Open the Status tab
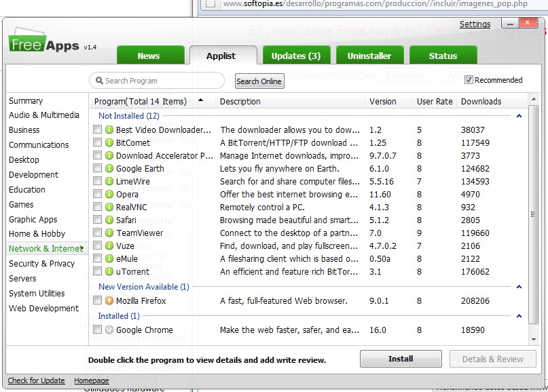548x392 pixels. tap(443, 56)
